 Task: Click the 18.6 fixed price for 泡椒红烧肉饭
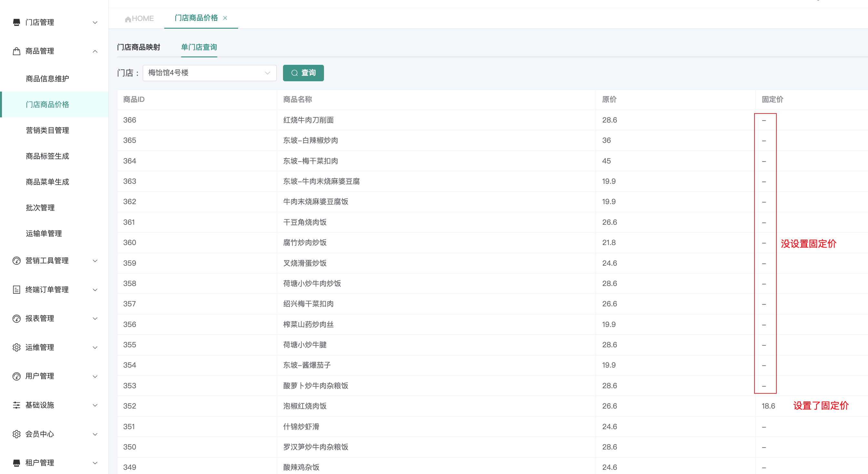point(768,406)
